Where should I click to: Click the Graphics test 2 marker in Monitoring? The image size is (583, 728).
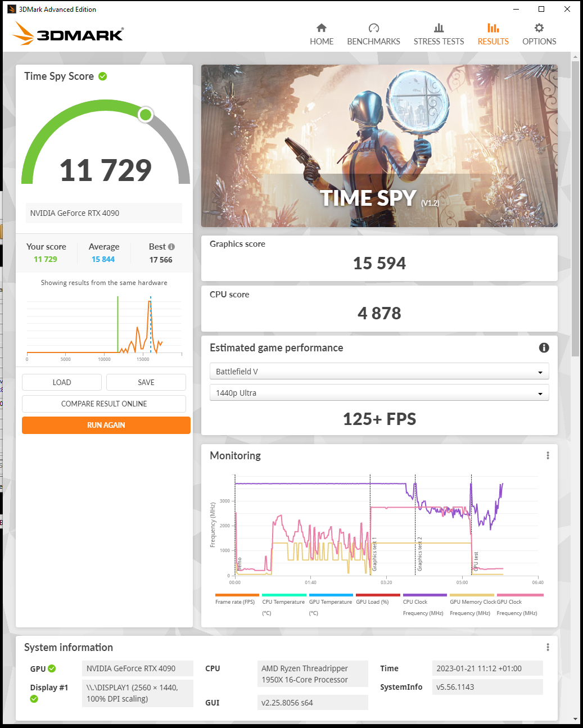point(419,554)
